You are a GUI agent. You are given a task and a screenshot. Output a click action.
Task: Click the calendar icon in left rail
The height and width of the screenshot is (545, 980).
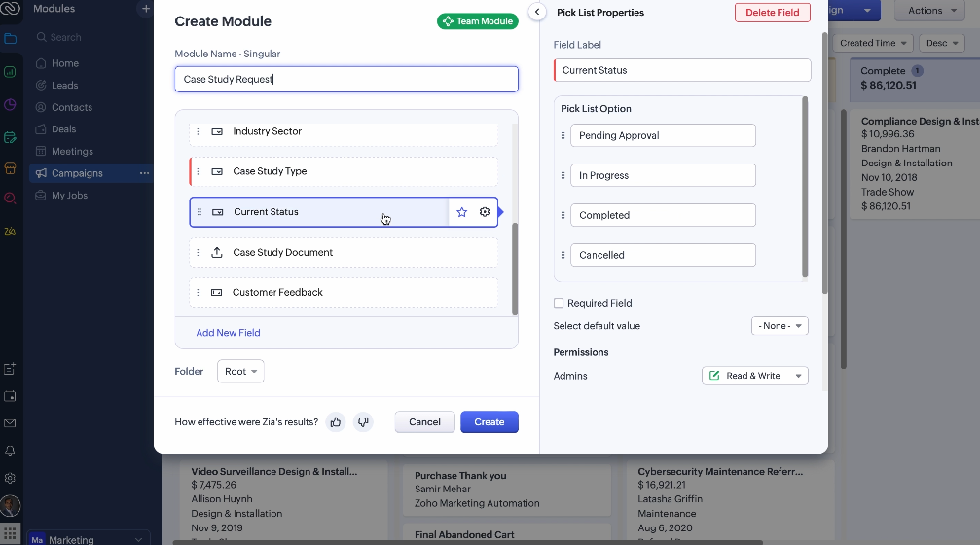(10, 396)
